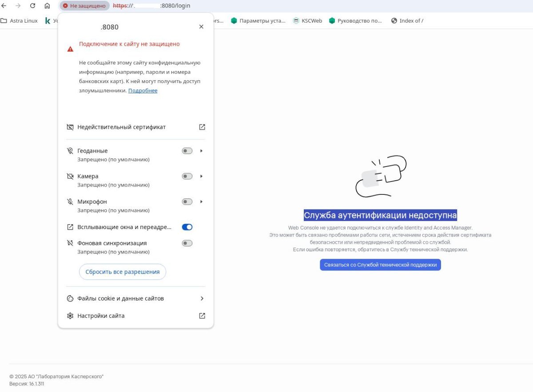533x392 pixels.
Task: Expand the cookies row chevron
Action: [202, 298]
